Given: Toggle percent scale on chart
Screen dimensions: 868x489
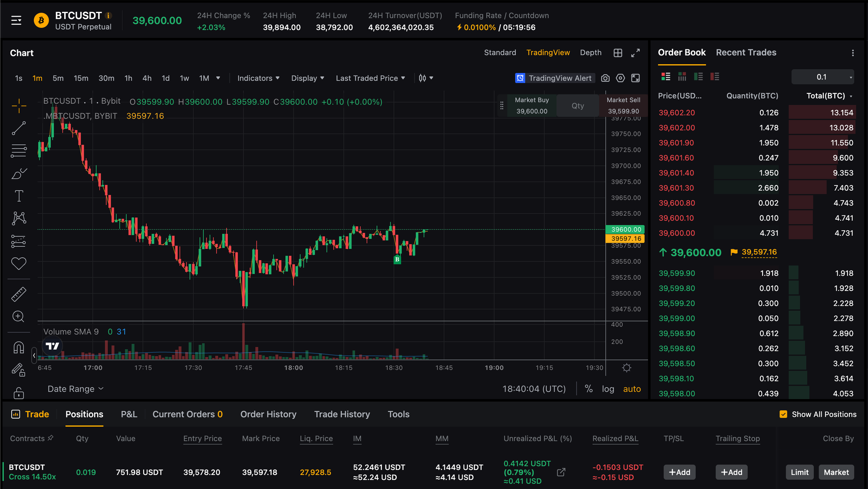Looking at the screenshot, I should tap(589, 389).
